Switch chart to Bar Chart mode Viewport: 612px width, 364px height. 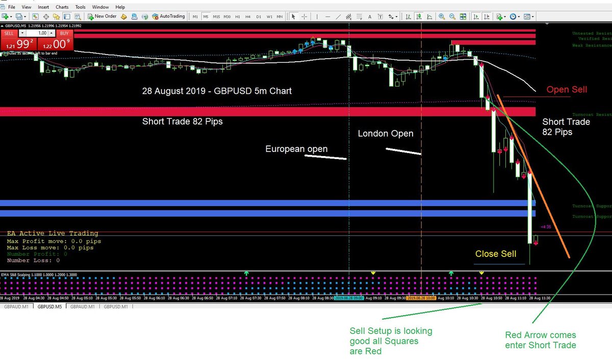(408, 16)
